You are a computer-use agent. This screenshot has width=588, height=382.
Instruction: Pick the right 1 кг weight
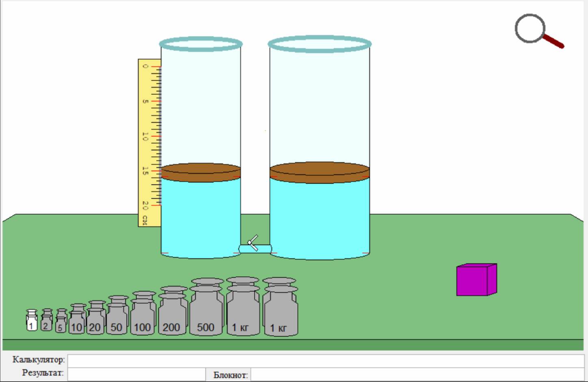pyautogui.click(x=280, y=307)
